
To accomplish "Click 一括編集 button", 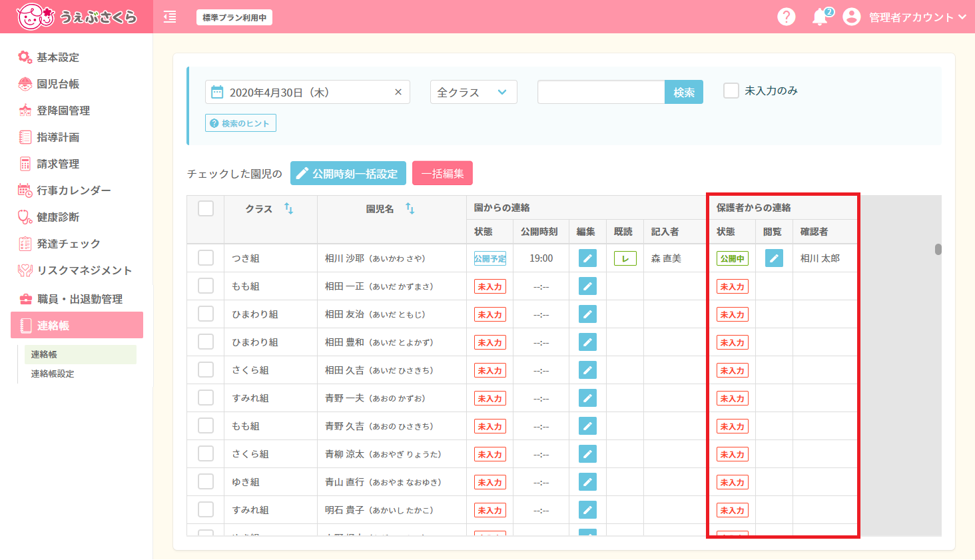I will click(442, 173).
